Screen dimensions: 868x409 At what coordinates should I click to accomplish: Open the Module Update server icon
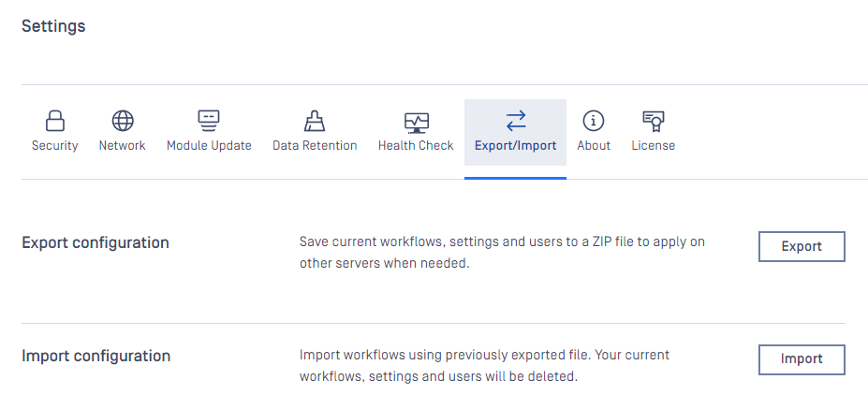point(209,121)
